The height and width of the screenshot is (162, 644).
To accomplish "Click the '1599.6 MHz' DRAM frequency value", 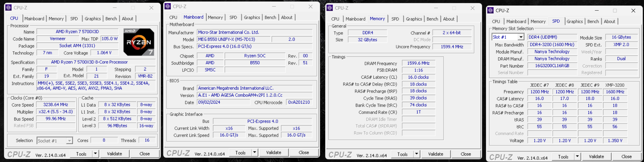I will (x=418, y=63).
